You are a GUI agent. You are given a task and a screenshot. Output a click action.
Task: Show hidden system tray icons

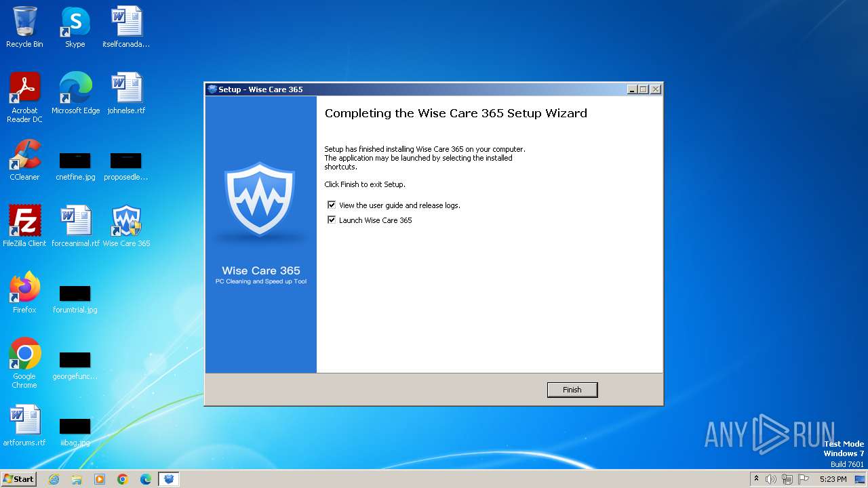[756, 479]
